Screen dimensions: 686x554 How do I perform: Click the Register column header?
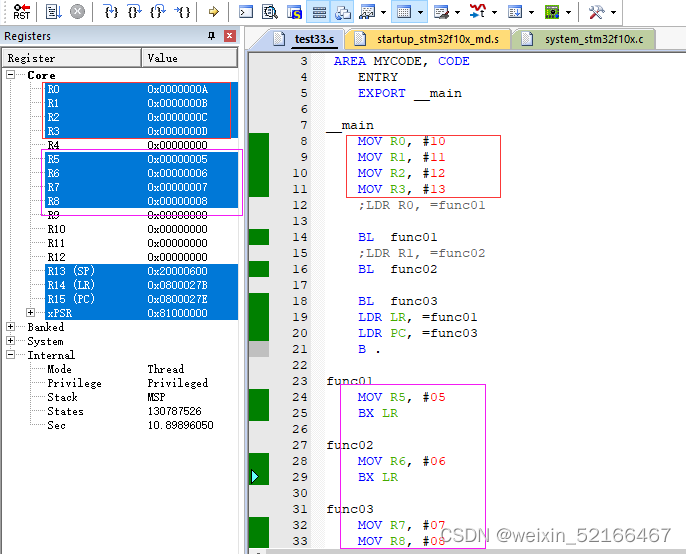pos(72,58)
